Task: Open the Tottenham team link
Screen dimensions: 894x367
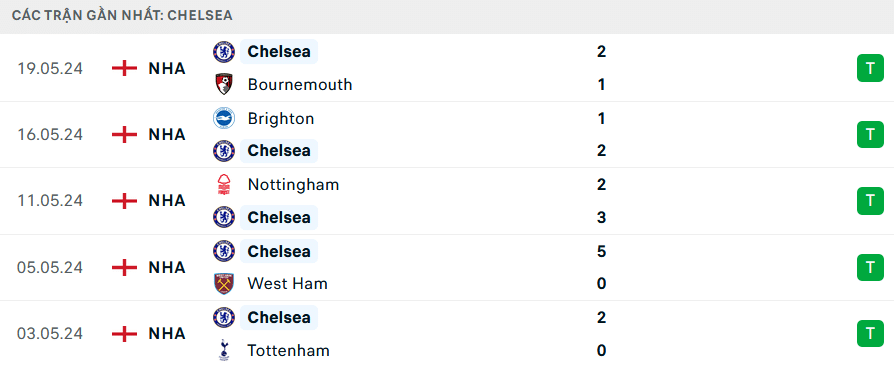Action: (x=288, y=350)
